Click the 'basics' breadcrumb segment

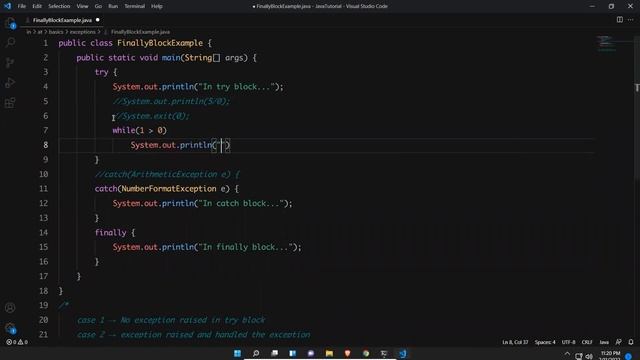[56, 32]
